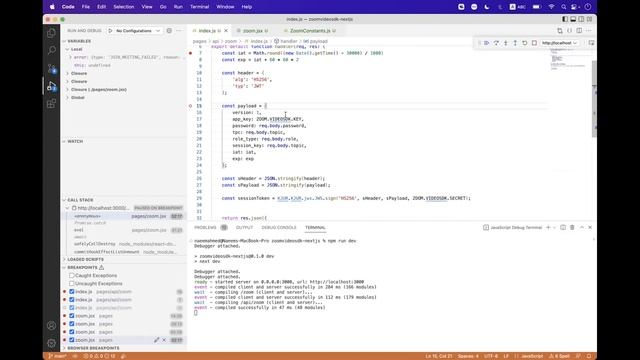640x360 pixels.
Task: Open the http://localhost debug session dropdown
Action: (560, 43)
